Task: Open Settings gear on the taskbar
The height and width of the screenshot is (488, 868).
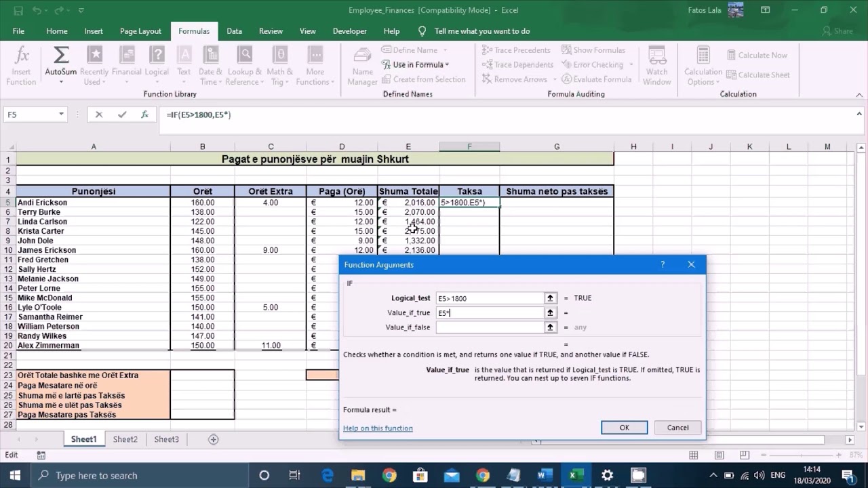Action: click(607, 475)
